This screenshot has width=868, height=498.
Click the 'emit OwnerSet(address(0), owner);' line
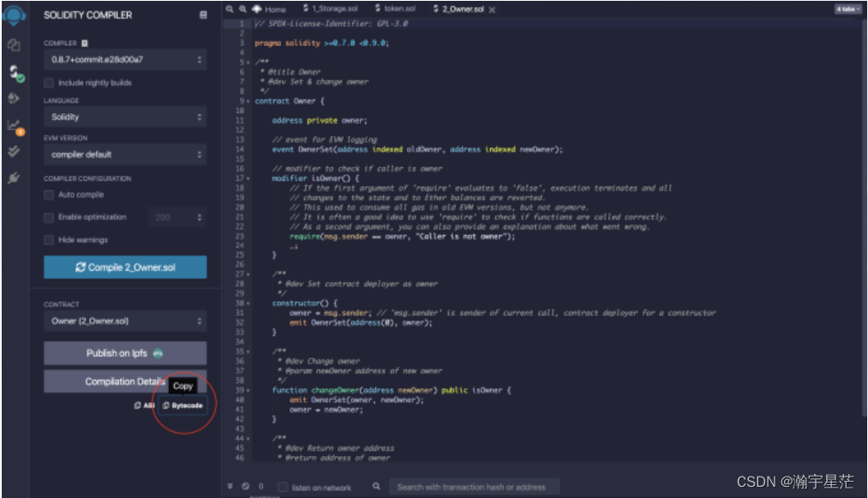pyautogui.click(x=361, y=323)
